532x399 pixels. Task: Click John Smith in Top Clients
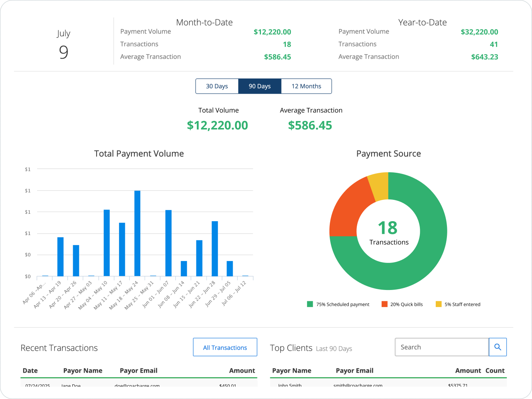[289, 385]
